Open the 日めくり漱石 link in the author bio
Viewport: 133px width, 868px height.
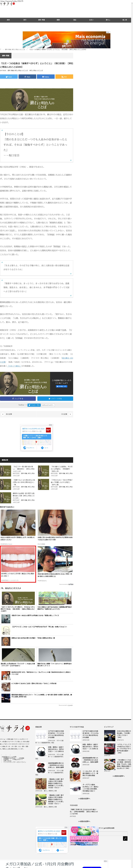[x=14, y=366]
